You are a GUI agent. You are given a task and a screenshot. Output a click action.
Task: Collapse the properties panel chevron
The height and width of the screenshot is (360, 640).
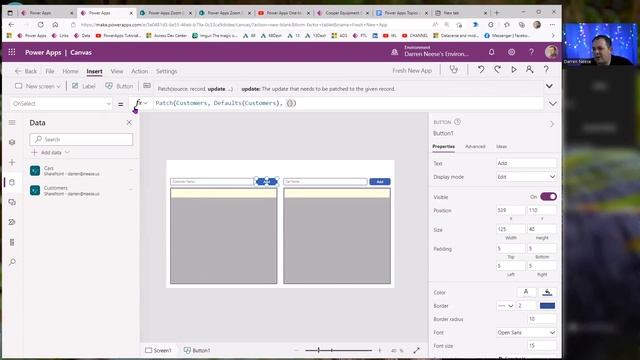pyautogui.click(x=552, y=124)
